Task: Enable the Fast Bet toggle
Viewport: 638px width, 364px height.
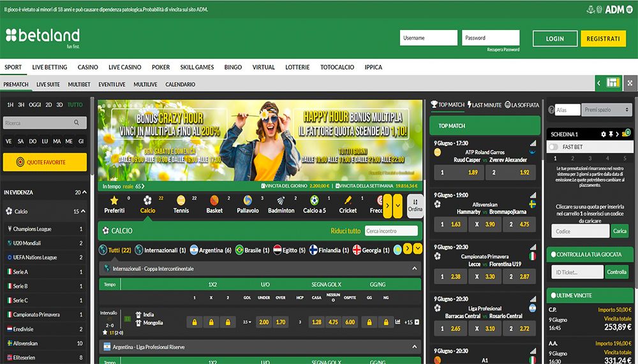Action: [553, 147]
